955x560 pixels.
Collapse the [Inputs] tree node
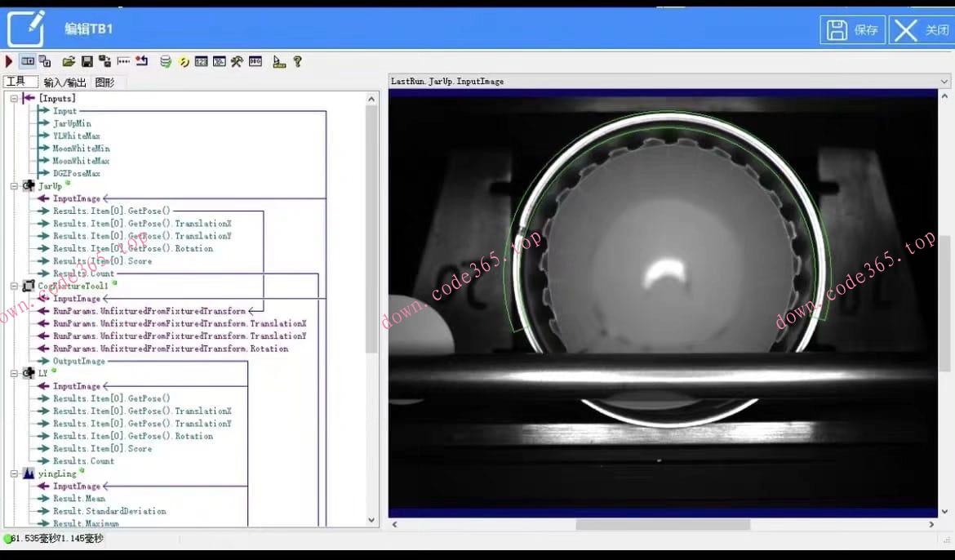pos(14,99)
